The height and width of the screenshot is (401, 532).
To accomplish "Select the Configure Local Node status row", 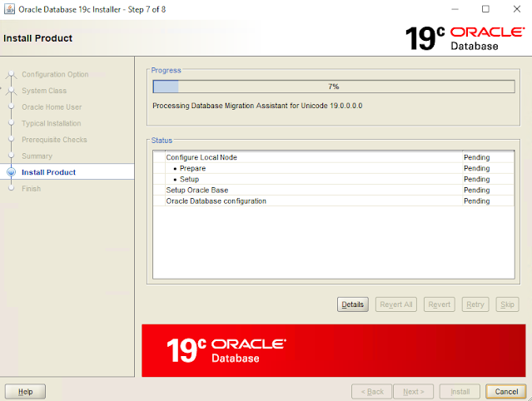I will point(334,157).
